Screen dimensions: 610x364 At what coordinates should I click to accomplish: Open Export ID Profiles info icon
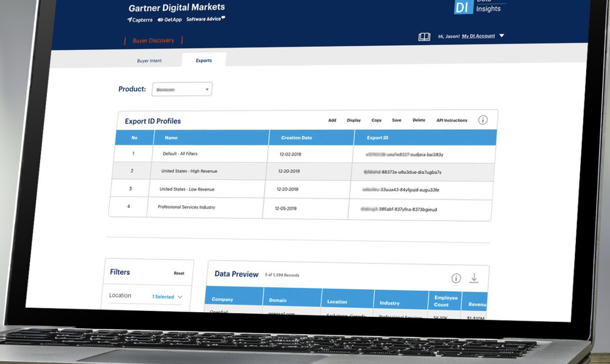[x=483, y=120]
